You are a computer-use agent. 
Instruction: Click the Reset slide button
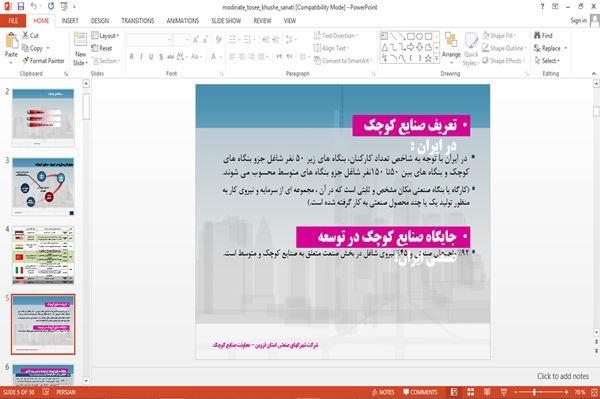tap(102, 48)
